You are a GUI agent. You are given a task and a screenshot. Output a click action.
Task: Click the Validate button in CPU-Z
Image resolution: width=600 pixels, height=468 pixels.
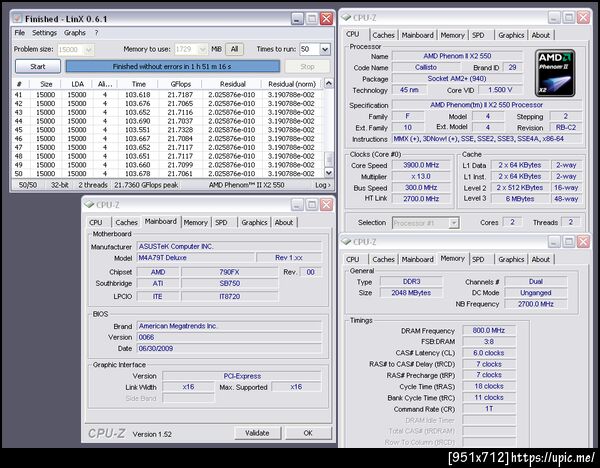tap(257, 433)
